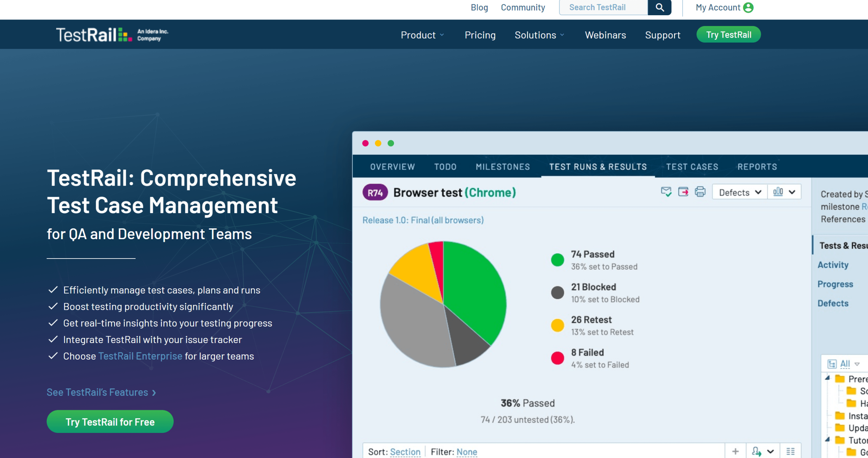Open the Progress sidebar link
Viewport: 868px width, 458px height.
coord(835,284)
